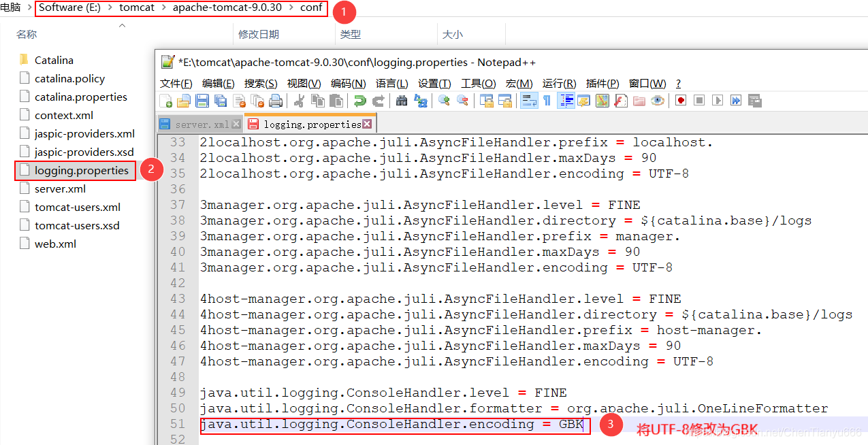Image resolution: width=868 pixels, height=445 pixels.
Task: Click the Redo toolbar icon
Action: coord(378,101)
